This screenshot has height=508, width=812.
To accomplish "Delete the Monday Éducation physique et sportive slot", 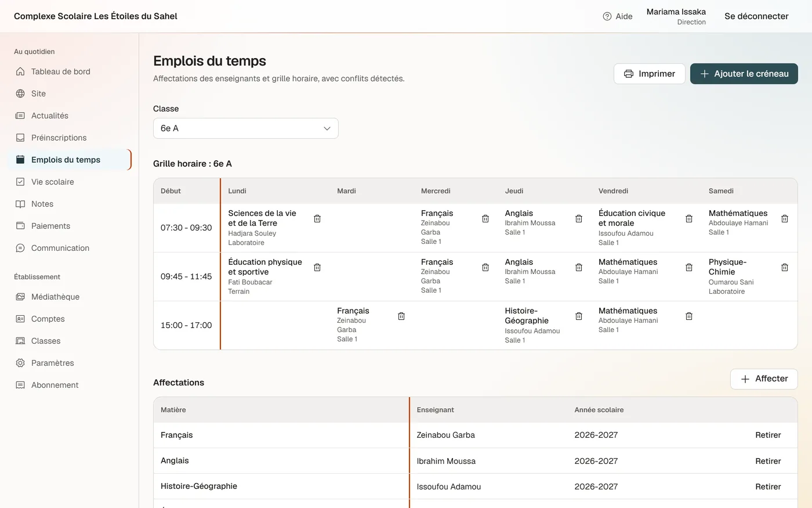I will (317, 268).
